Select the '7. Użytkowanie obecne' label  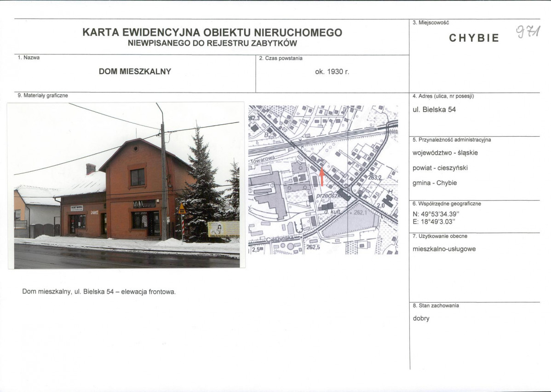[440, 236]
